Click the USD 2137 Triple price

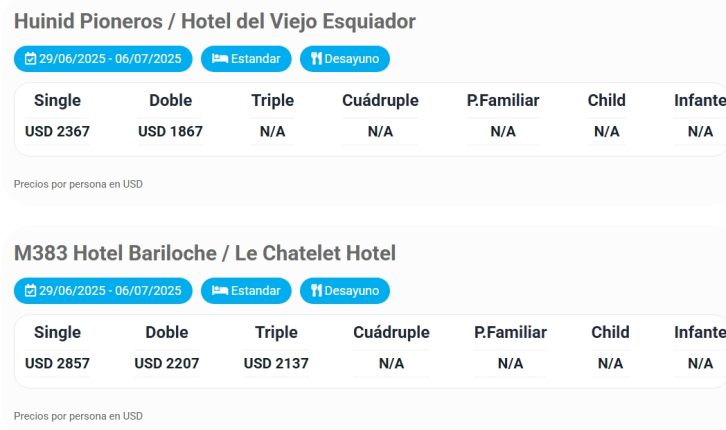(276, 363)
